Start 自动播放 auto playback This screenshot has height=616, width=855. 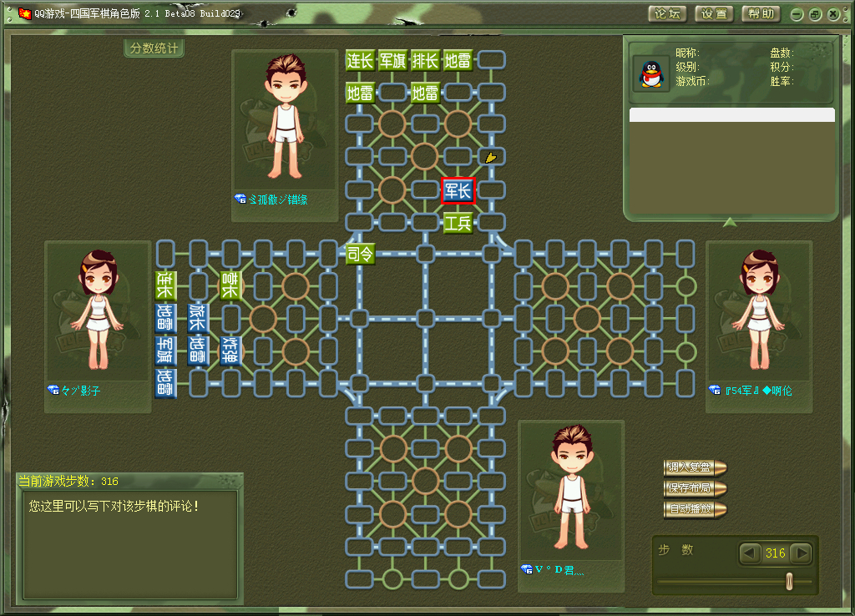coord(695,509)
